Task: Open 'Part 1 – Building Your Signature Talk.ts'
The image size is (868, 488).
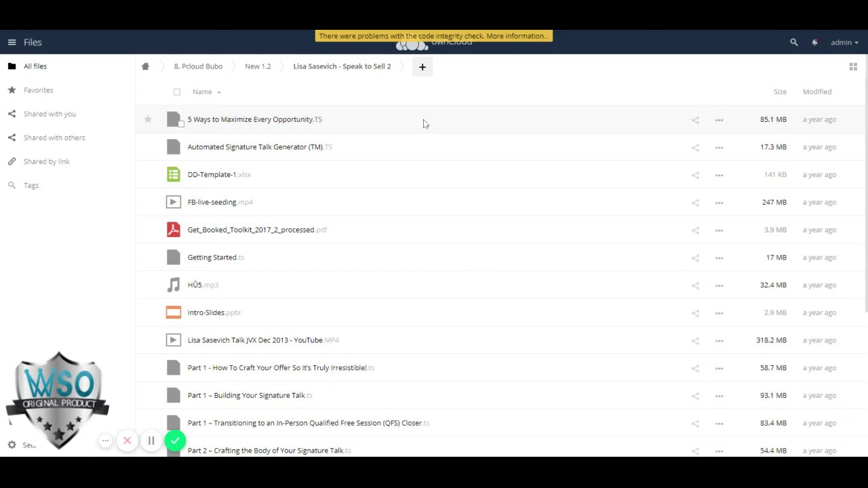Action: [250, 395]
